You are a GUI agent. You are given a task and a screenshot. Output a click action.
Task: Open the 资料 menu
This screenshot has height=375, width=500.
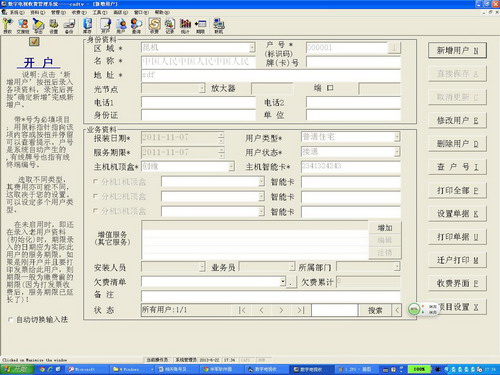click(37, 12)
